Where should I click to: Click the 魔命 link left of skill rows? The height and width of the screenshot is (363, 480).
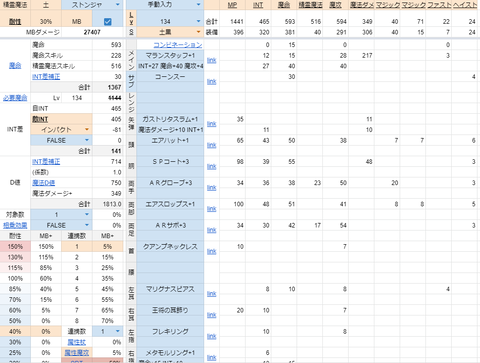click(15, 66)
